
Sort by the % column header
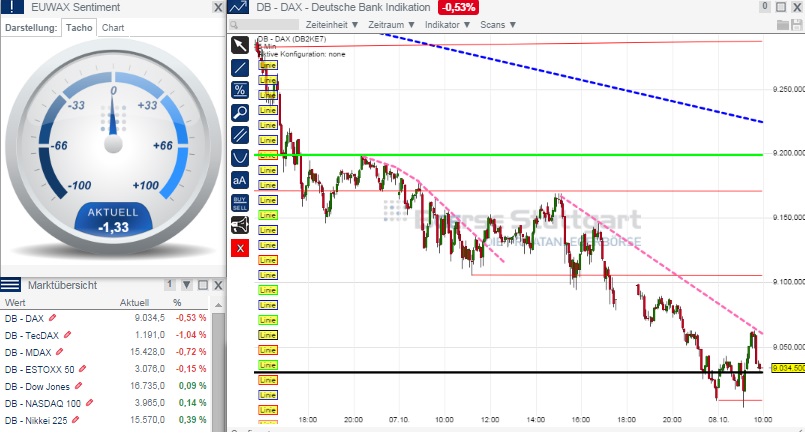click(177, 302)
